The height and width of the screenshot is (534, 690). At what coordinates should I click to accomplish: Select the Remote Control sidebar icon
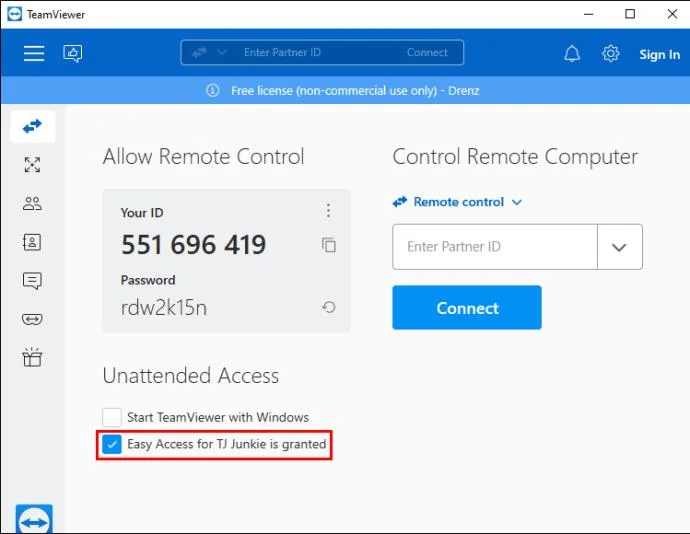[x=33, y=127]
